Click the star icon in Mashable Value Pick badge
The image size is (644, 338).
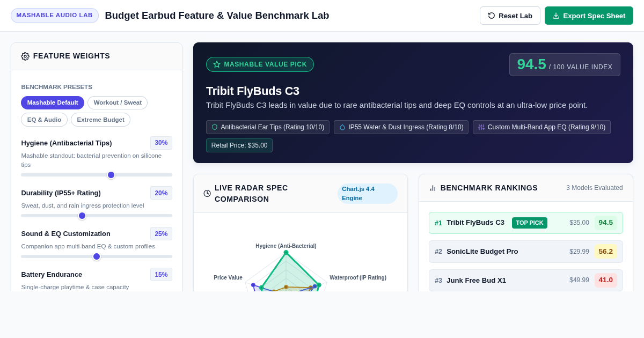tap(217, 64)
